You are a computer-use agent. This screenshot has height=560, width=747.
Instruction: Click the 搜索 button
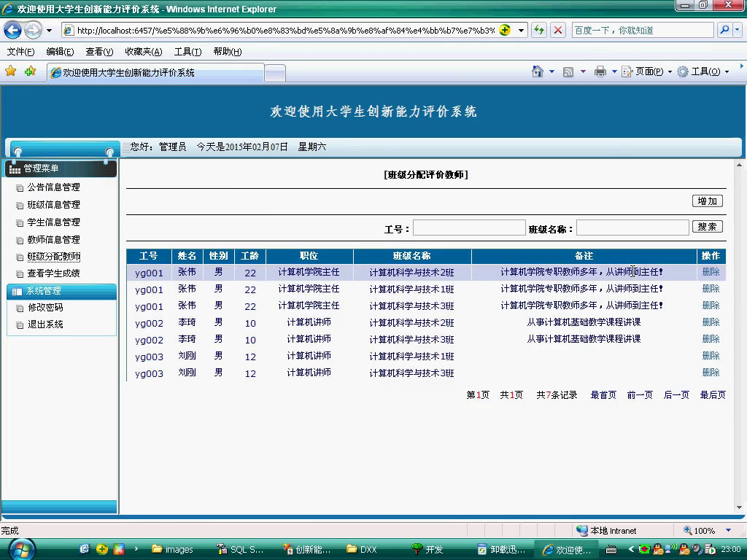[707, 227]
